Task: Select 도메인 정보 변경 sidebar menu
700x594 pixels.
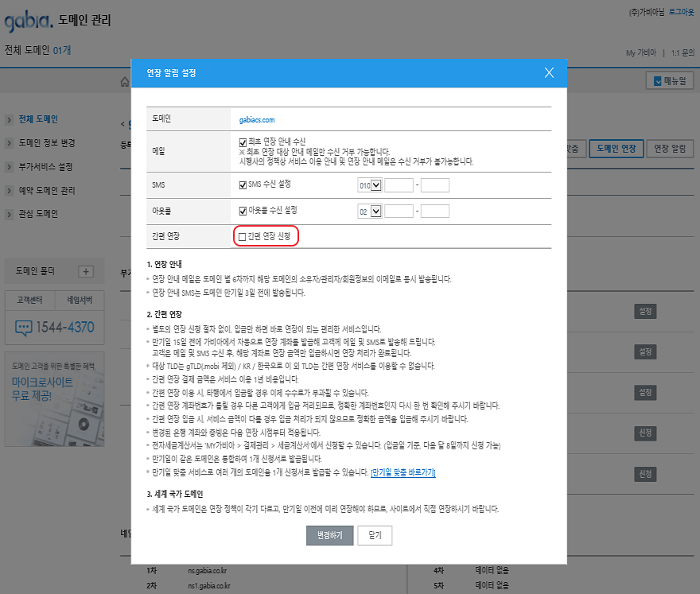Action: 47,143
